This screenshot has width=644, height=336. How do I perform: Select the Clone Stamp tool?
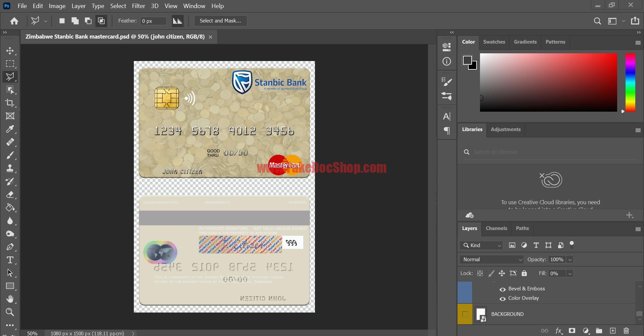[10, 168]
